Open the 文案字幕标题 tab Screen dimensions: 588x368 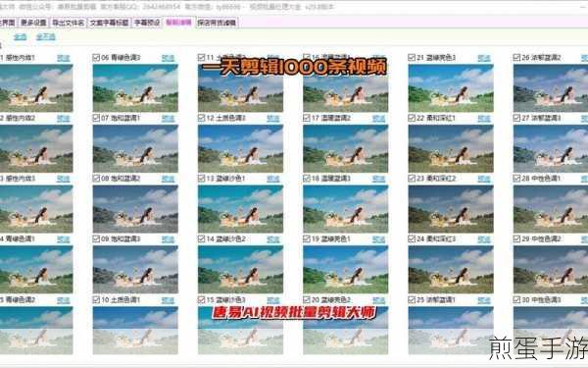[x=110, y=23]
